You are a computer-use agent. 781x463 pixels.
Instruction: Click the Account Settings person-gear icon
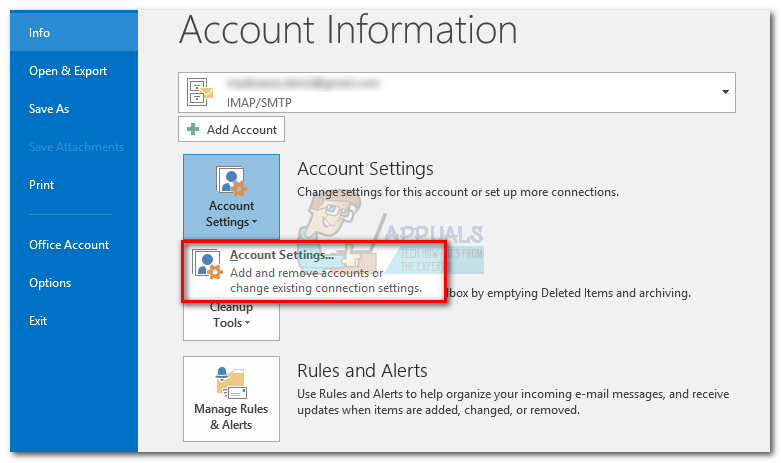[x=231, y=183]
